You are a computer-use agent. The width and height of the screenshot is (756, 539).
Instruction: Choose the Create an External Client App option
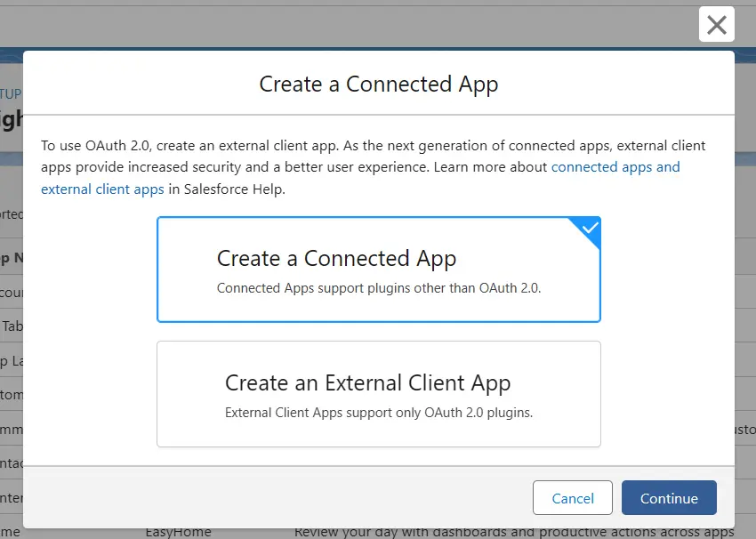379,393
